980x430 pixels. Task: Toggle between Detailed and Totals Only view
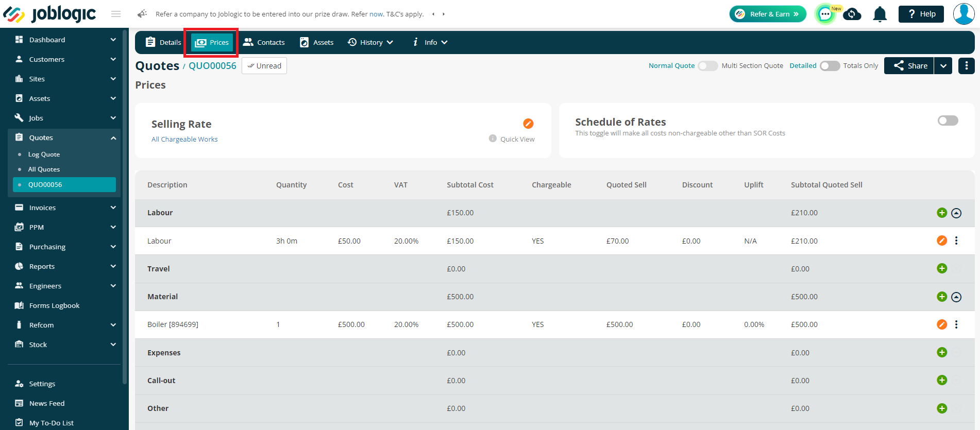point(830,66)
